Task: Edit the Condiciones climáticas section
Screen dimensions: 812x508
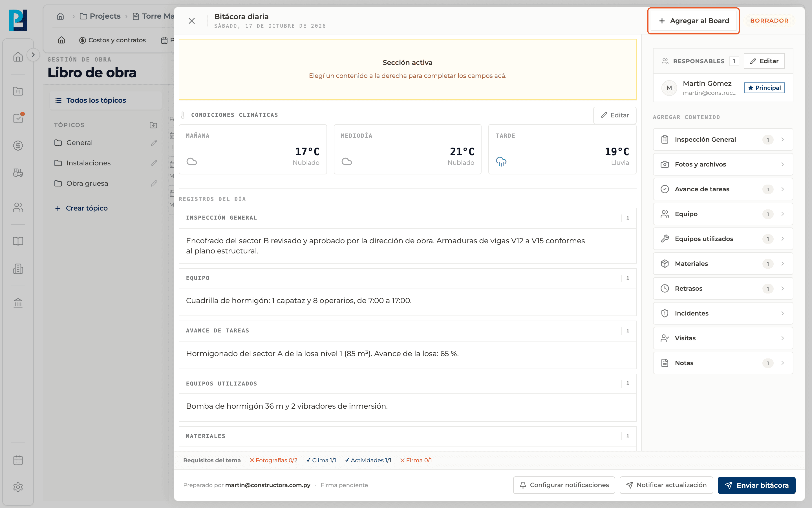Action: [x=614, y=115]
